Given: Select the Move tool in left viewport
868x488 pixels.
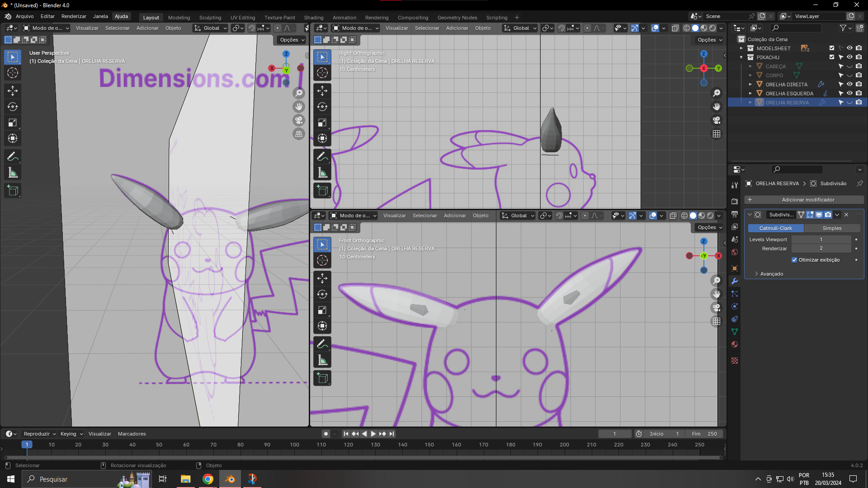Looking at the screenshot, I should [13, 91].
